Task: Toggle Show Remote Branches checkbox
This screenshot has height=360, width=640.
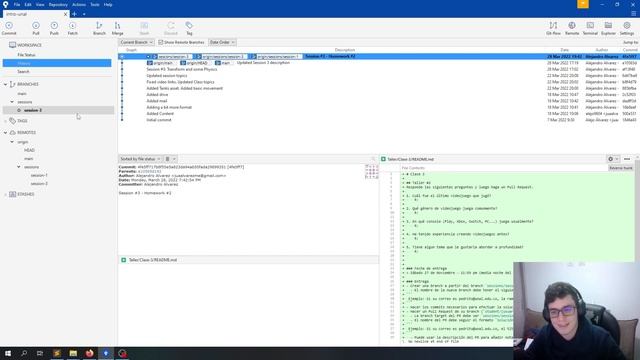Action: point(161,42)
